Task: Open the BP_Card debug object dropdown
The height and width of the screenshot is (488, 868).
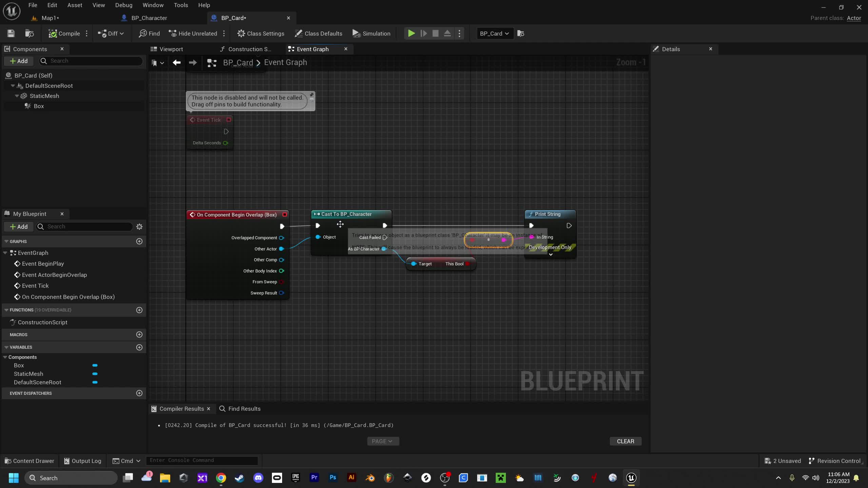Action: tap(495, 34)
